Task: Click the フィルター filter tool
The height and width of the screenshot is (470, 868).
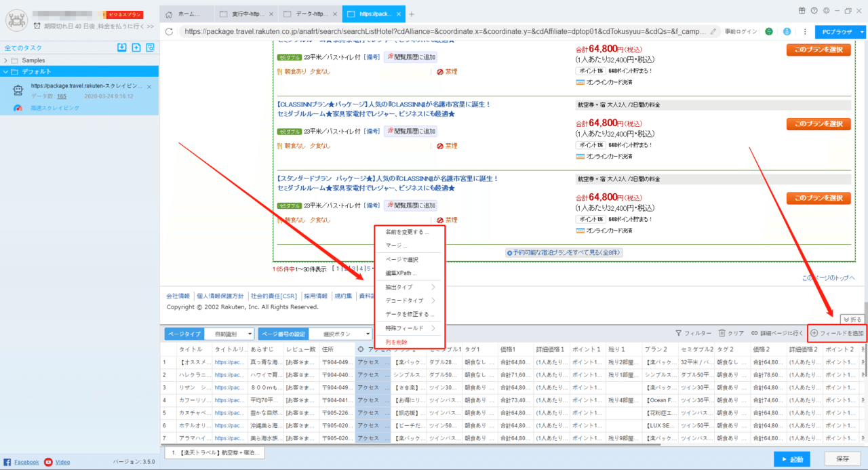Action: pos(693,333)
